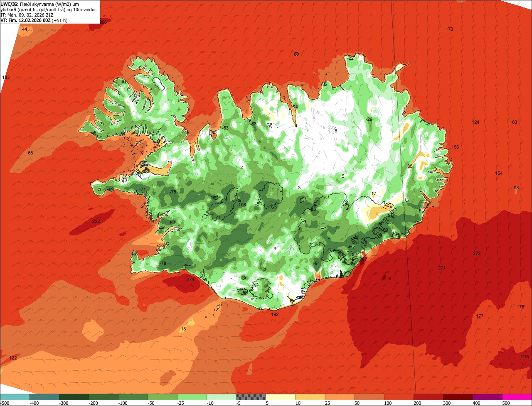Viewport: 532px width, 406px height.
Task: Click the map value 22
Action: click(351, 58)
